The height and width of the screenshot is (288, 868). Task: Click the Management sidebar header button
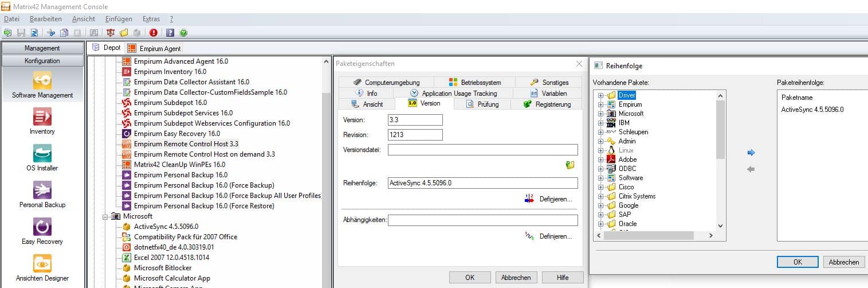pos(42,48)
